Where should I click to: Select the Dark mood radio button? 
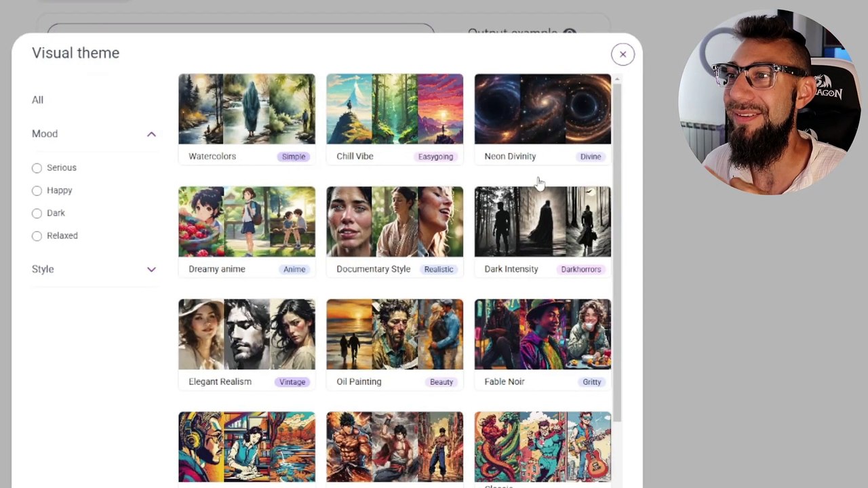37,213
